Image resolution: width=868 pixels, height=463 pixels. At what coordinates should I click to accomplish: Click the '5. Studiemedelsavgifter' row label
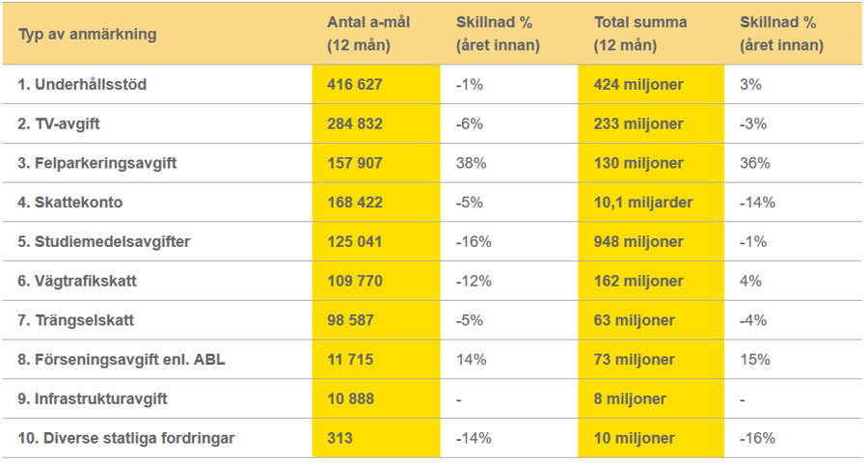click(103, 242)
